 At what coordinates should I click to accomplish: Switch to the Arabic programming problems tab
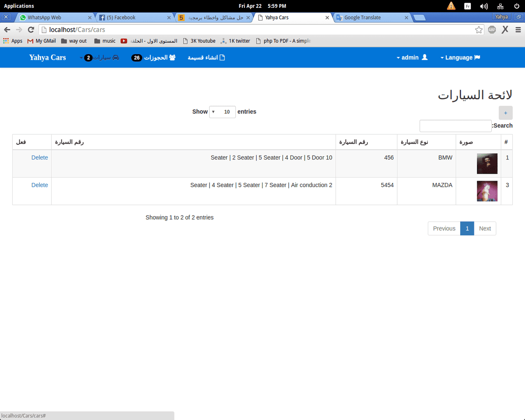[x=213, y=17]
